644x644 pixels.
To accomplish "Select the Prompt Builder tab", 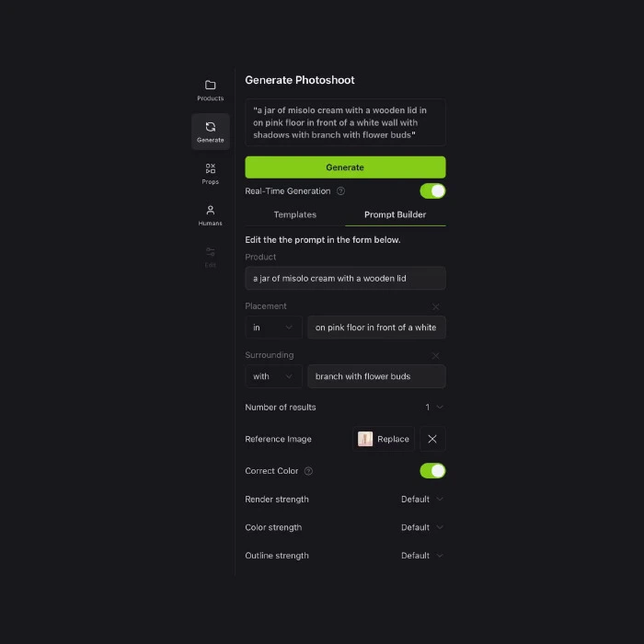I will coord(395,214).
